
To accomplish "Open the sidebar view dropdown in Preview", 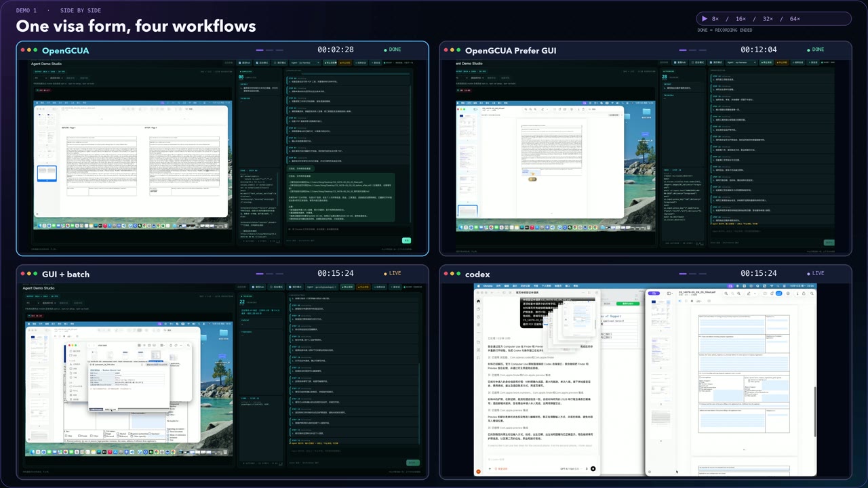I will [670, 293].
